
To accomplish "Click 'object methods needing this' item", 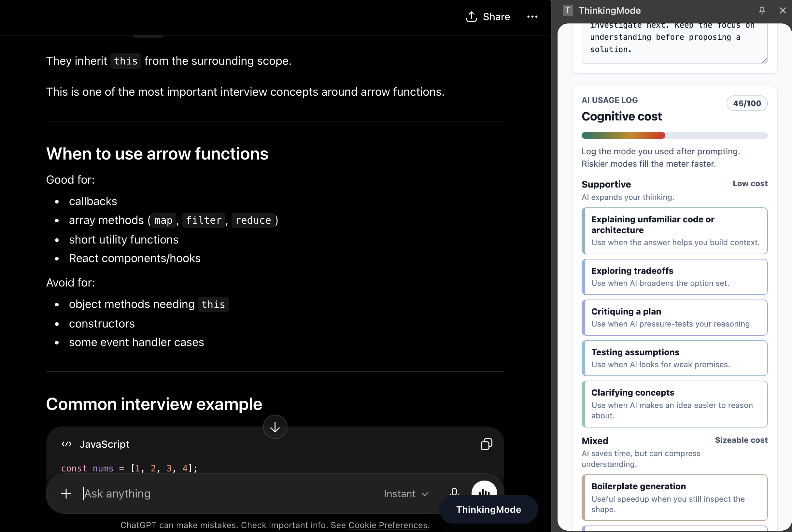I will pos(148,304).
